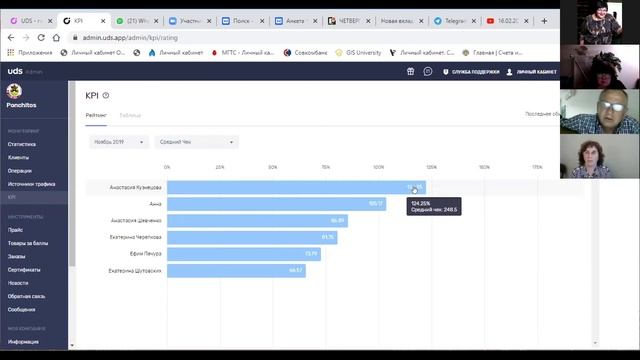Click the browser forward arrow
Screen dimensions: 640x360
[26, 38]
